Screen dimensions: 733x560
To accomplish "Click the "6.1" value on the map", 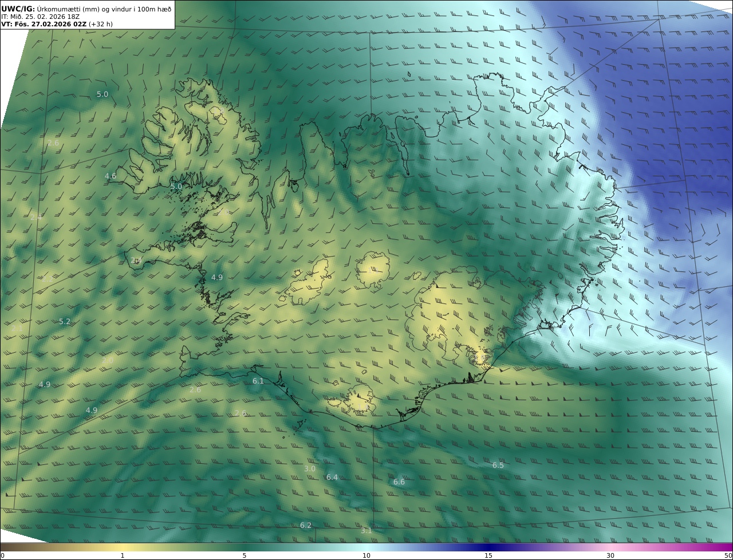I will (x=258, y=381).
